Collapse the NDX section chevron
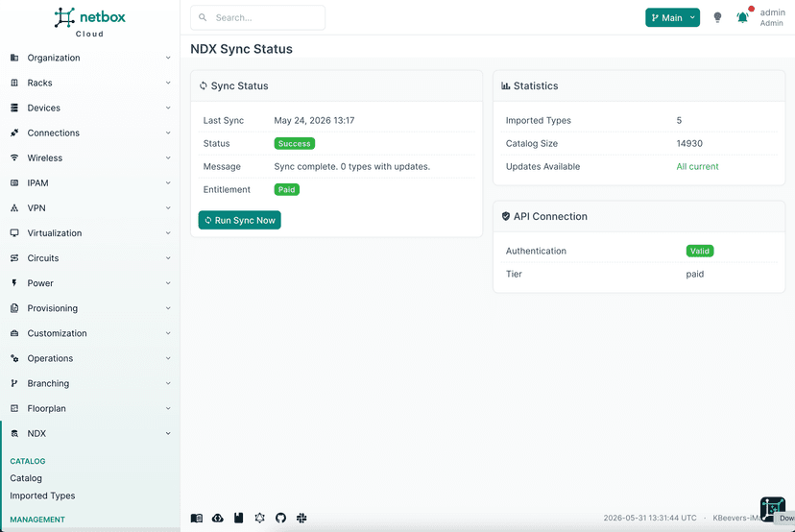This screenshot has height=532, width=795. click(168, 433)
